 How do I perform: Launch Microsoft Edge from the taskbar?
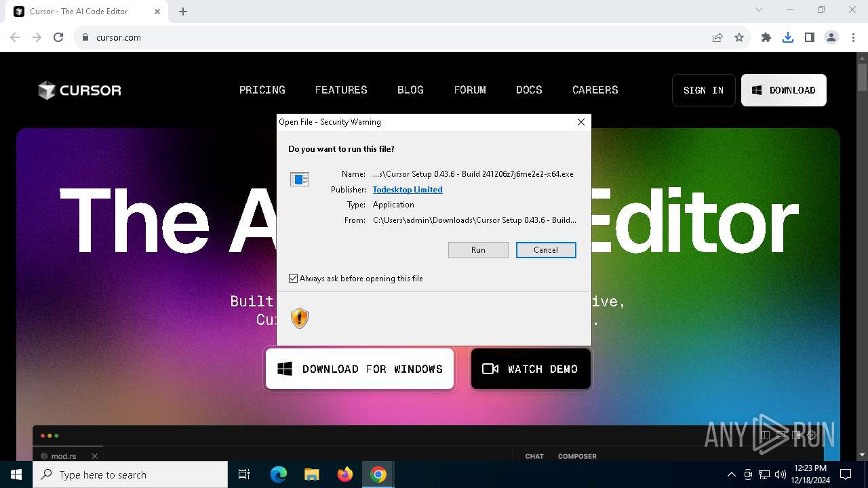click(279, 474)
